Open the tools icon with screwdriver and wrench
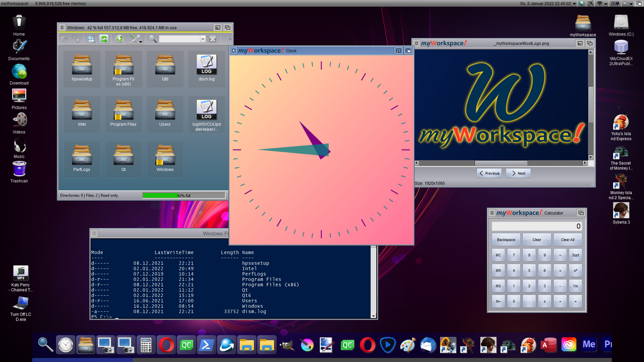 coord(133,38)
